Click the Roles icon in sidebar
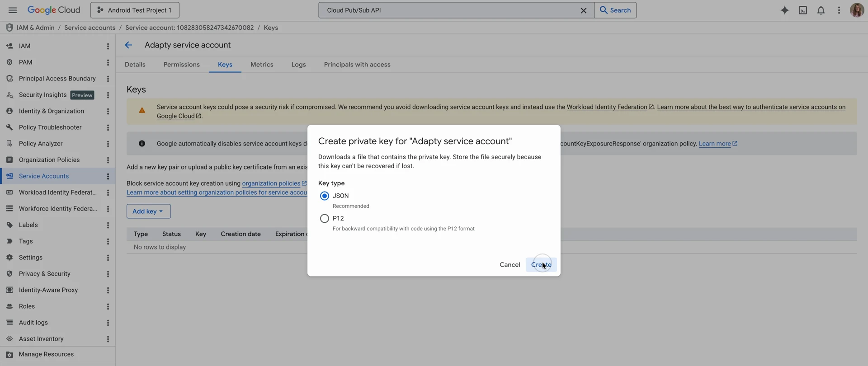 click(9, 306)
